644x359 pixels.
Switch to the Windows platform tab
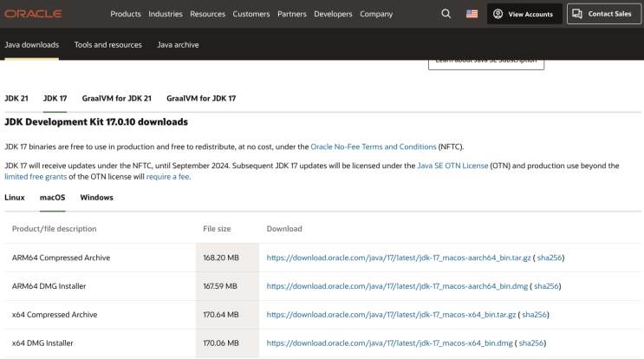96,198
